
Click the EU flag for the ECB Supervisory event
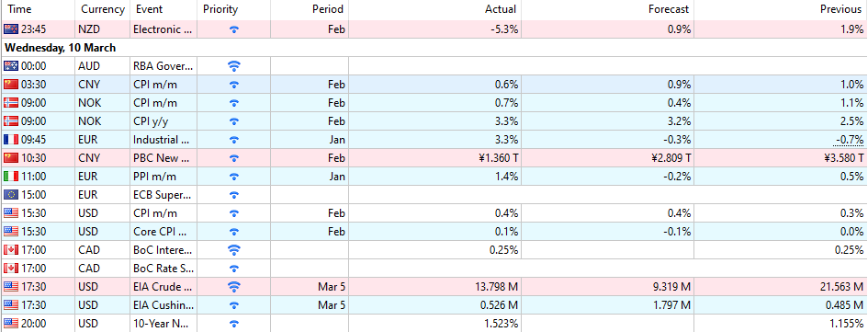pyautogui.click(x=10, y=195)
